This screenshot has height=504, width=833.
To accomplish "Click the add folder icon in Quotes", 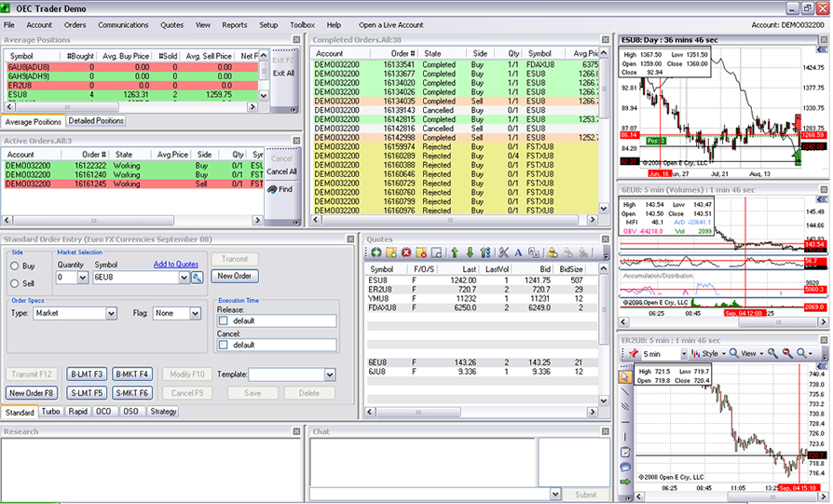I will point(391,252).
